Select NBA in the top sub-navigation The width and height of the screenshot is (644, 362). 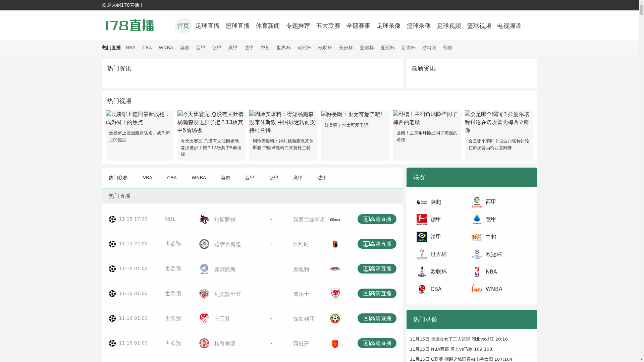[131, 48]
